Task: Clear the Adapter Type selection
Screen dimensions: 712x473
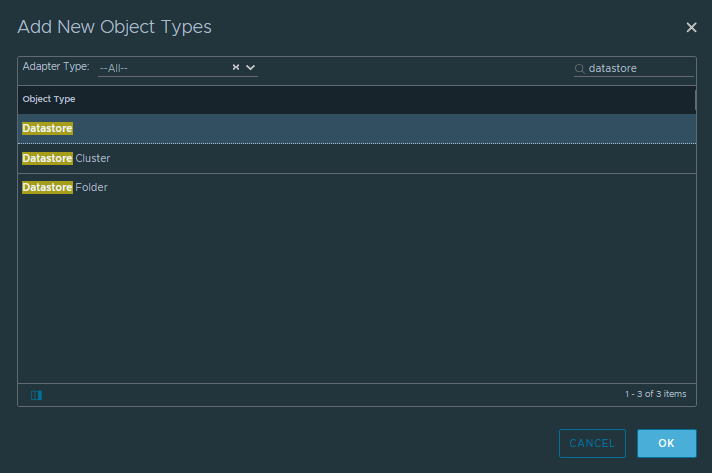Action: coord(236,67)
